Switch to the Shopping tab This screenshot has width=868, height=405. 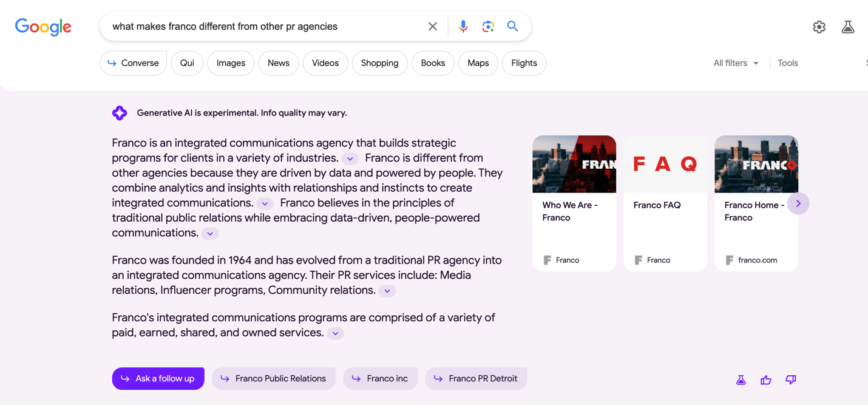click(x=380, y=63)
